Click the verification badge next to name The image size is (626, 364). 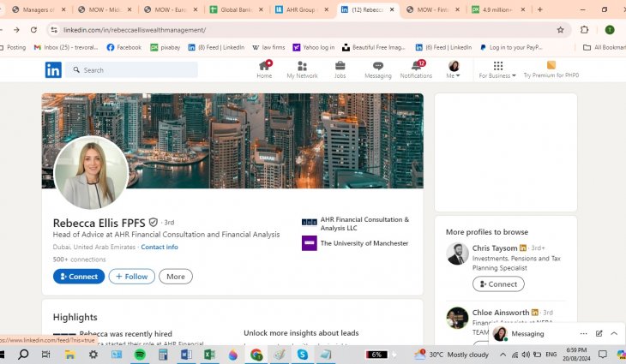coord(153,222)
